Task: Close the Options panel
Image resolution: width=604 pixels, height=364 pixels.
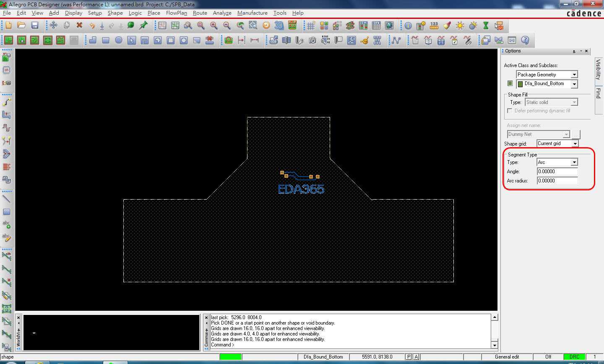Action: click(586, 51)
